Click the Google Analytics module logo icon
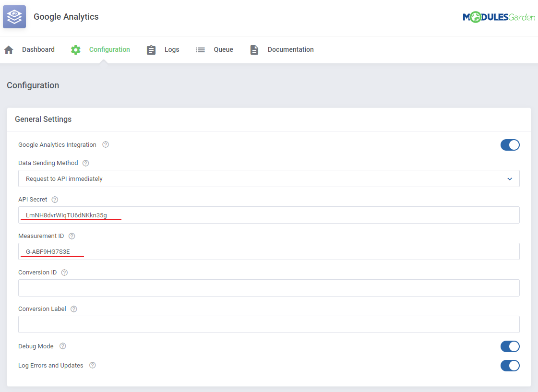 point(14,17)
